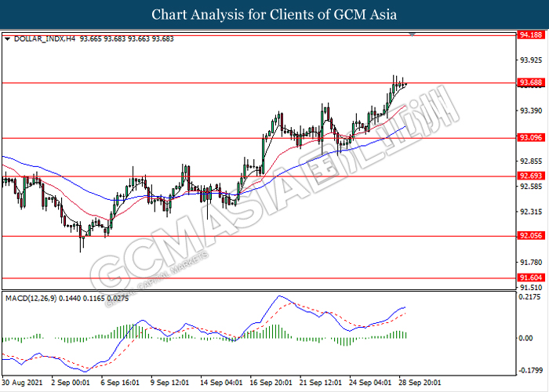
Task: Click the 28 Sep 20:01 time label
Action: click(x=420, y=383)
